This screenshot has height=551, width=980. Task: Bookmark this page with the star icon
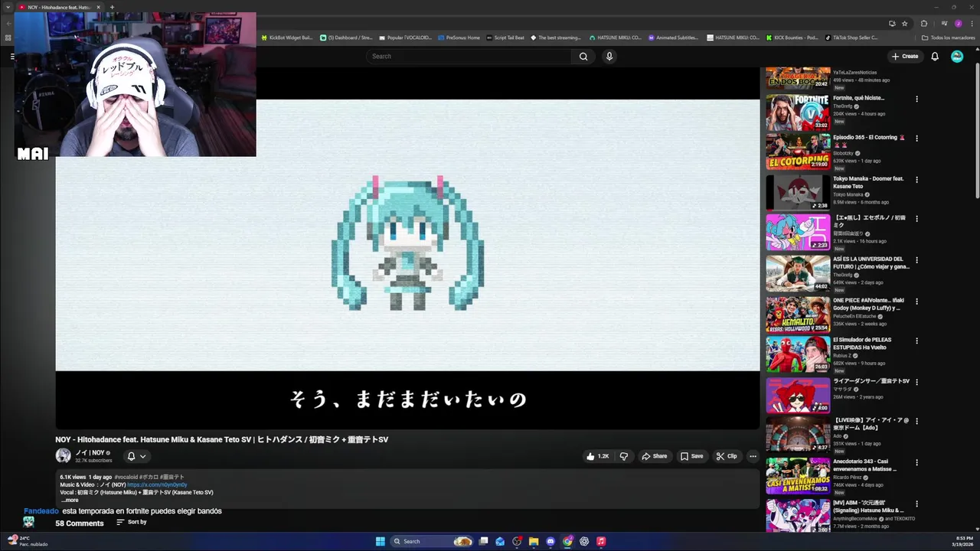[905, 24]
